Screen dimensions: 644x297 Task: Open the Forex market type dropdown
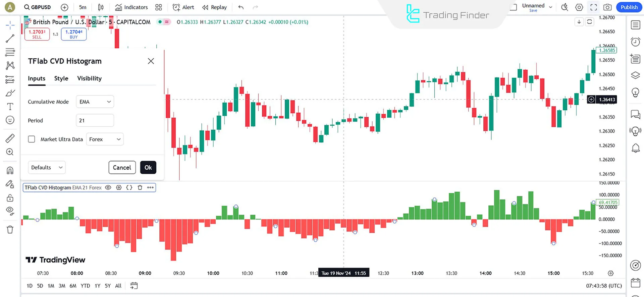coord(105,139)
